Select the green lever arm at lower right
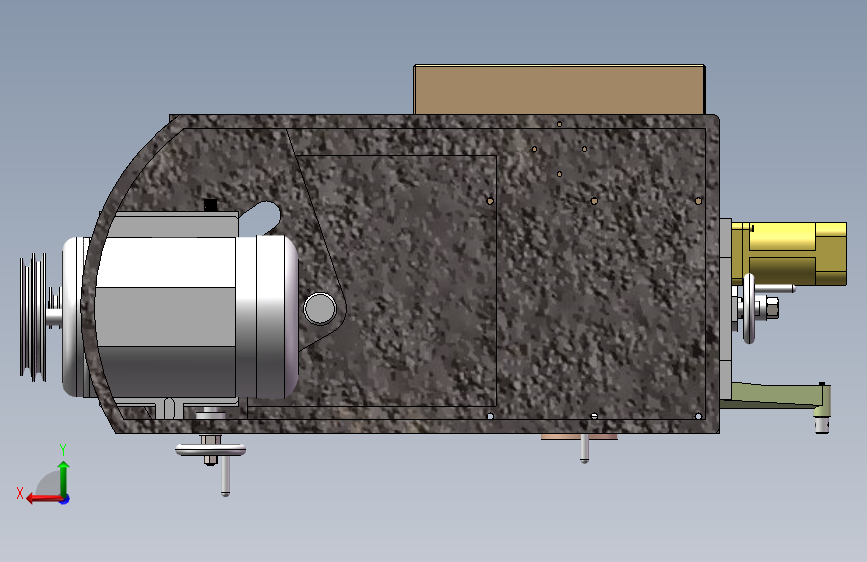This screenshot has height=562, width=867. tap(776, 397)
